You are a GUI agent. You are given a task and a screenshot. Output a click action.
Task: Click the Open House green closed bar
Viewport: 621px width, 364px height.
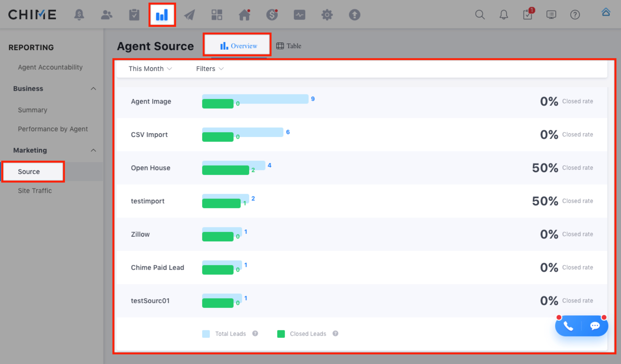click(x=226, y=170)
